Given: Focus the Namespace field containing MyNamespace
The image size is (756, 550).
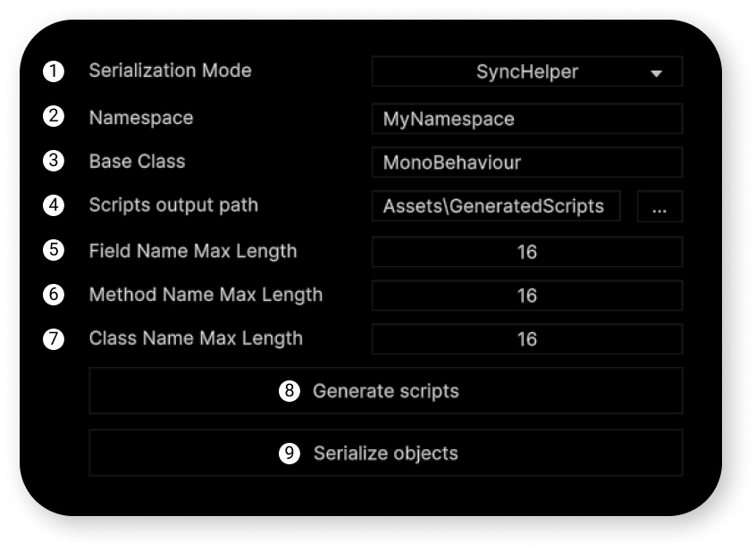Looking at the screenshot, I should pyautogui.click(x=527, y=119).
